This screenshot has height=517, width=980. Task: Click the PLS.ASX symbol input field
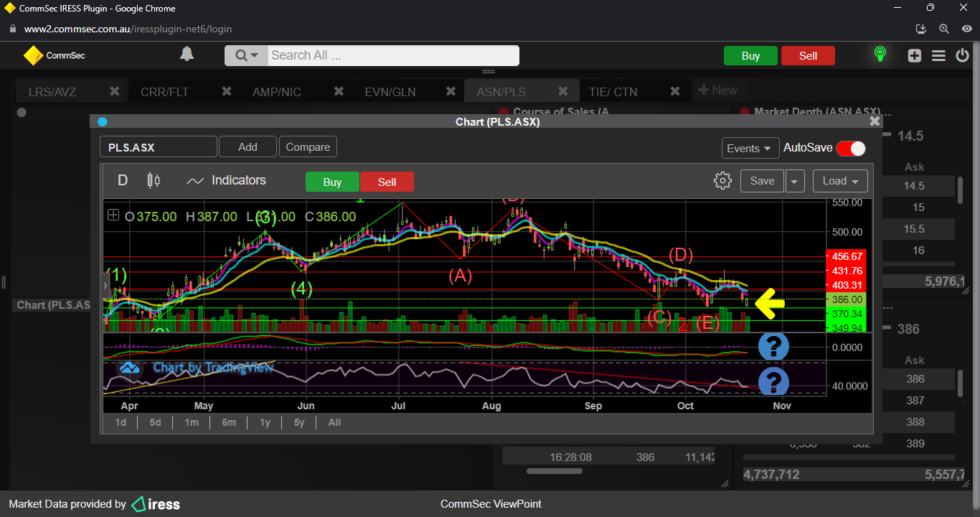pyautogui.click(x=158, y=147)
